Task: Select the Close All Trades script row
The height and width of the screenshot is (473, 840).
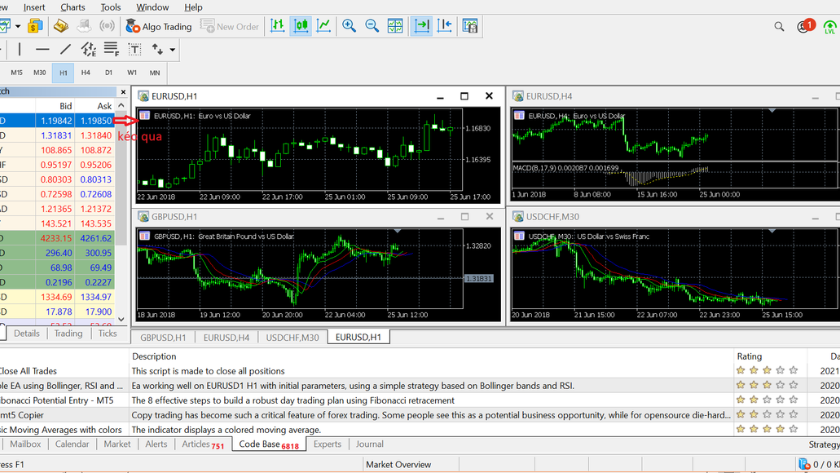Action: (420, 371)
